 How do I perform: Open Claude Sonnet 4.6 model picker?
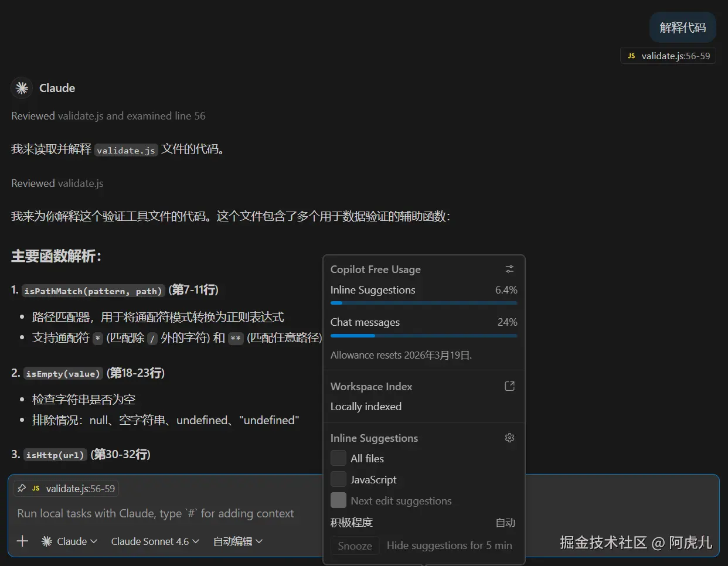coord(155,541)
